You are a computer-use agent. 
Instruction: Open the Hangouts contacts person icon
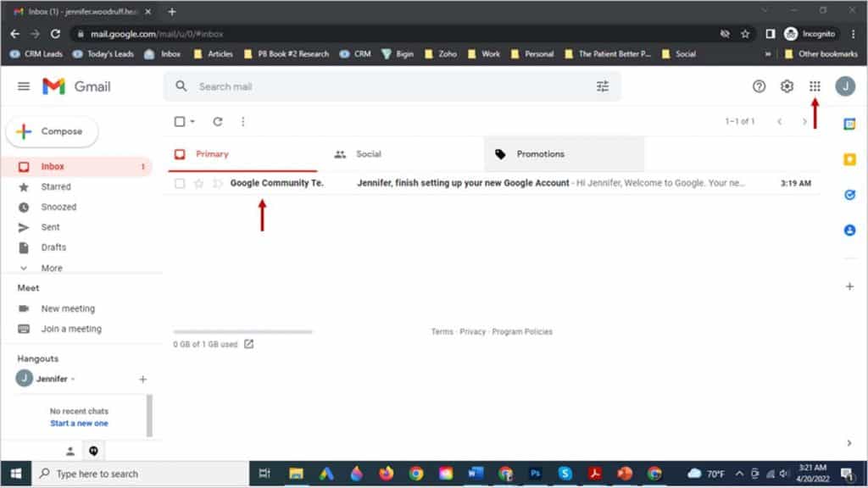(70, 452)
